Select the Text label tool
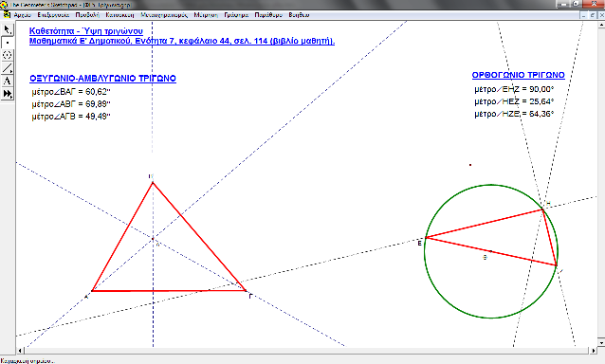Viewport: 605px width, 364px height. click(8, 81)
